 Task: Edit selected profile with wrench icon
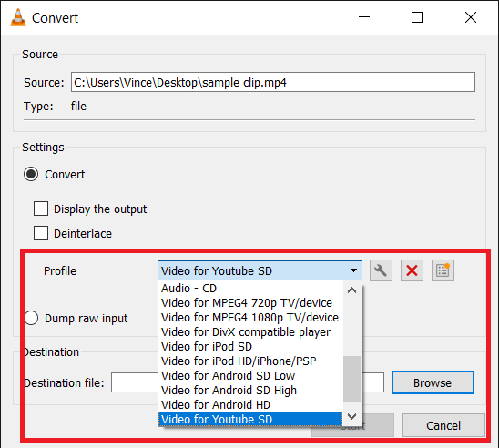click(381, 270)
